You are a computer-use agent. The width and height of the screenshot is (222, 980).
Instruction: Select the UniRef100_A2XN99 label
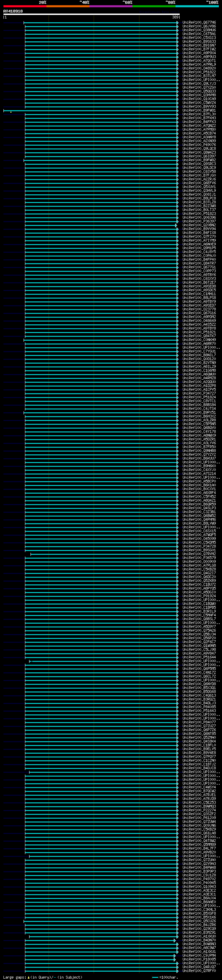click(199, 141)
